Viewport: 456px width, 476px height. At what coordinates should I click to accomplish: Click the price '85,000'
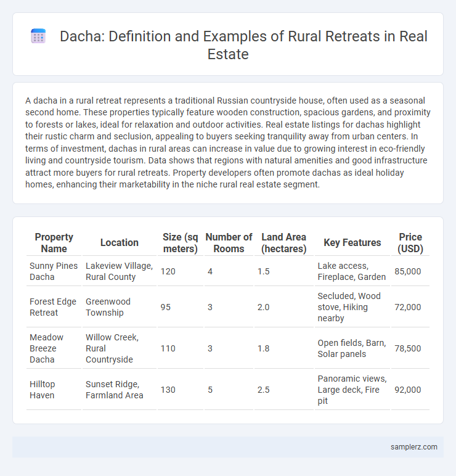point(407,271)
